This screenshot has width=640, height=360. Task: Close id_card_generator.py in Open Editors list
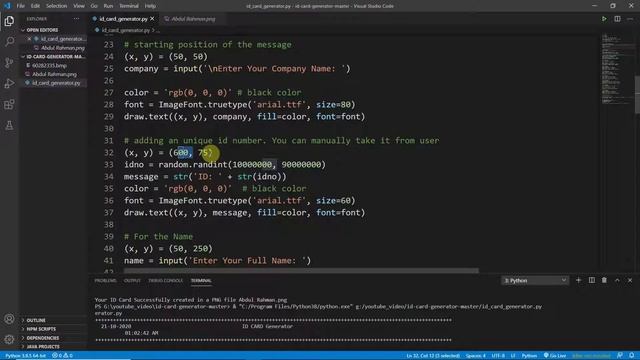tap(29, 39)
